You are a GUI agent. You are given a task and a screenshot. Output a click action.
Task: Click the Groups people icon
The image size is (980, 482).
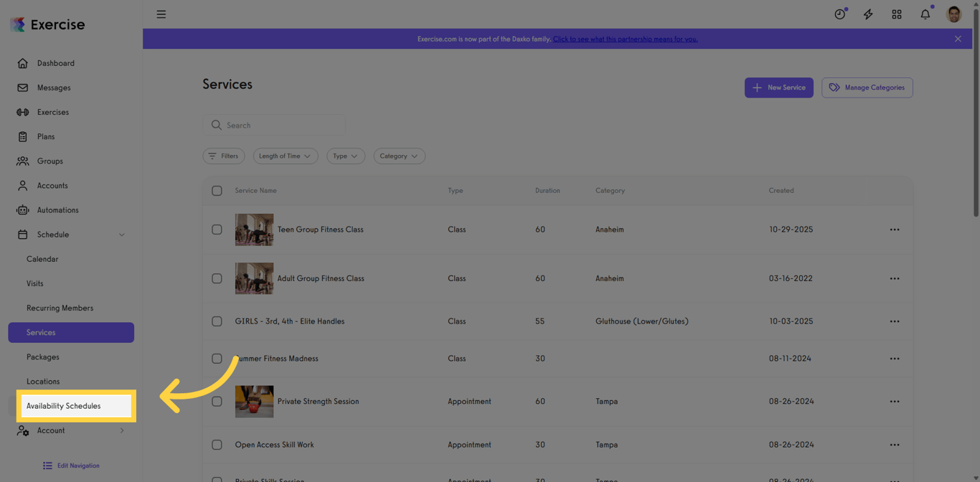click(x=23, y=161)
